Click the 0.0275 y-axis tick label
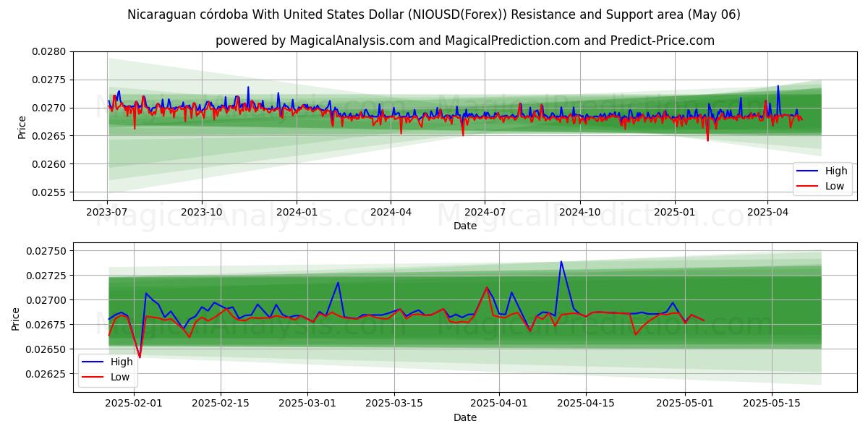The image size is (868, 434). coord(50,80)
